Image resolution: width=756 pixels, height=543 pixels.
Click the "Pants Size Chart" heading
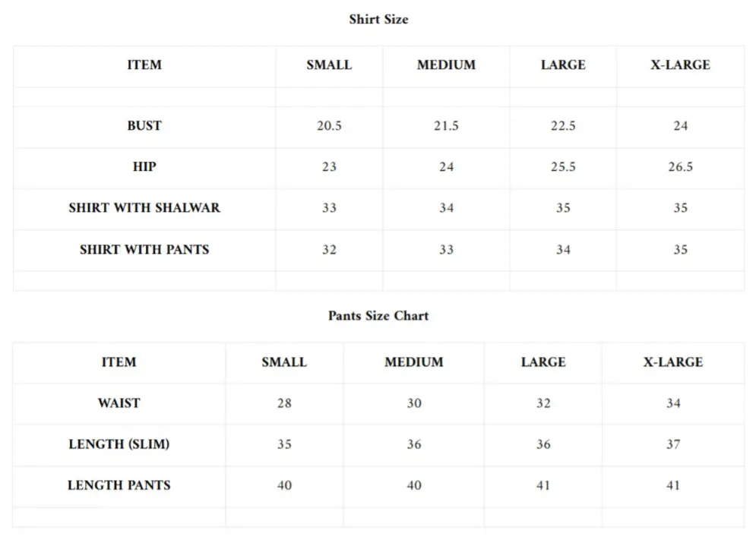tap(378, 316)
